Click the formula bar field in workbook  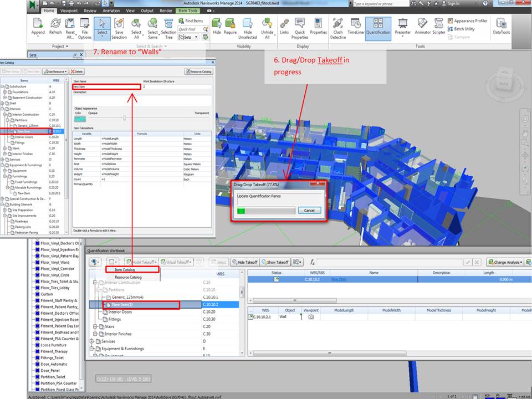pyautogui.click(x=389, y=262)
